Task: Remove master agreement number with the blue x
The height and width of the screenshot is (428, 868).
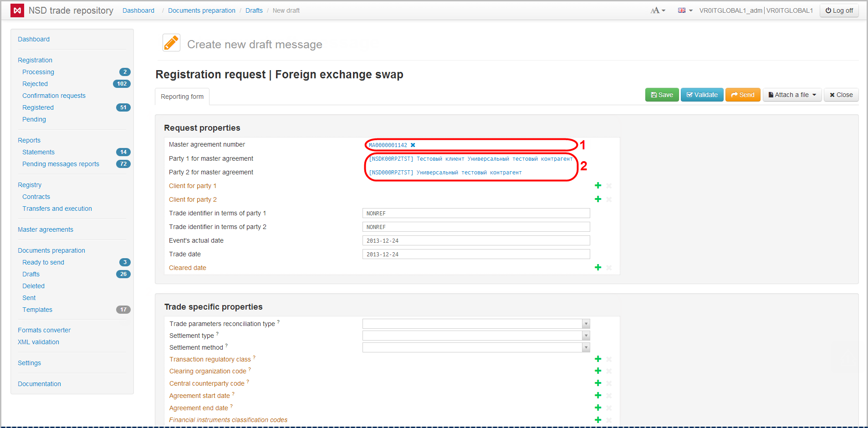Action: pyautogui.click(x=413, y=145)
